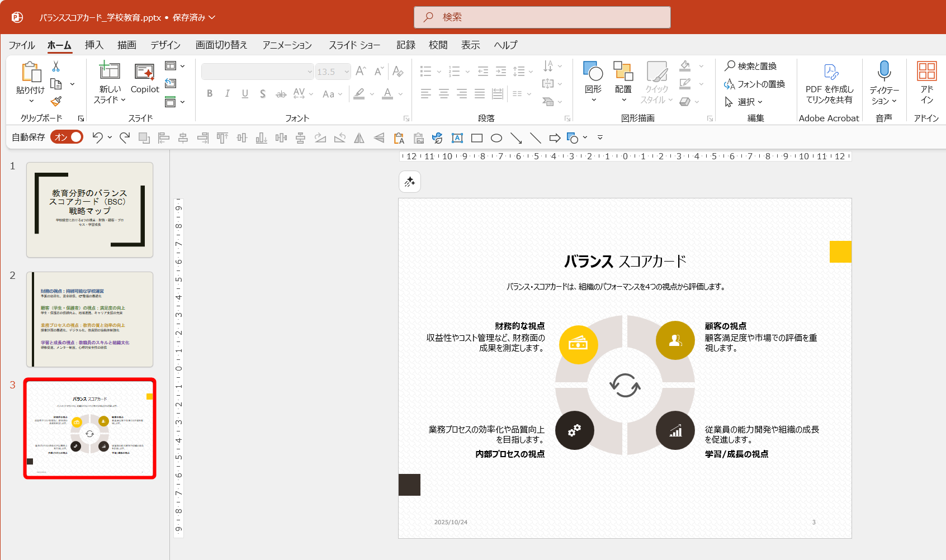Image resolution: width=946 pixels, height=560 pixels.
Task: Draw a rectangle using the toolbar shape icon
Action: pos(476,137)
